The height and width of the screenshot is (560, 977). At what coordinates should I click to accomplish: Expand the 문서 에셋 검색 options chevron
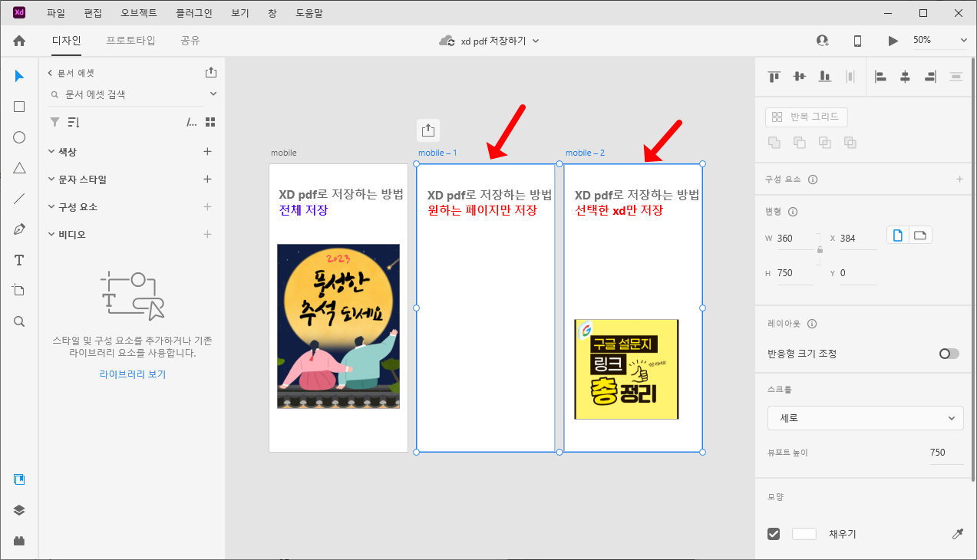point(212,94)
